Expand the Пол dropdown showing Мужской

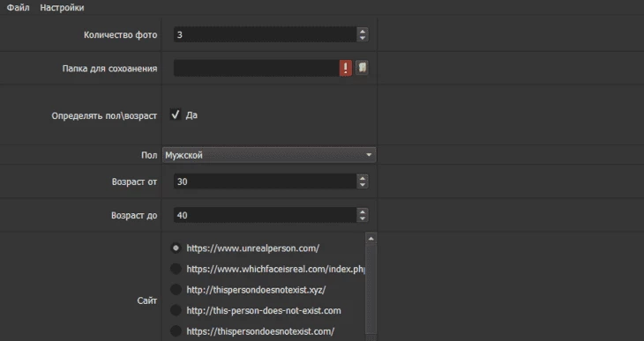269,155
